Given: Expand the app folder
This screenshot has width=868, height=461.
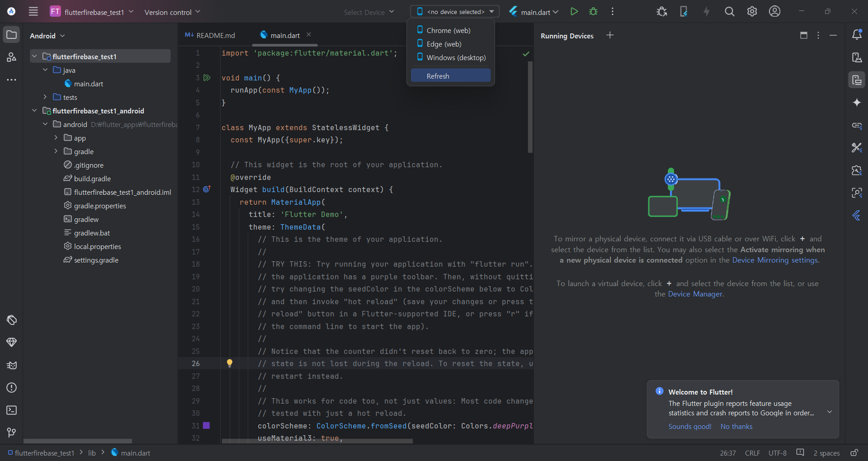Looking at the screenshot, I should (x=56, y=138).
